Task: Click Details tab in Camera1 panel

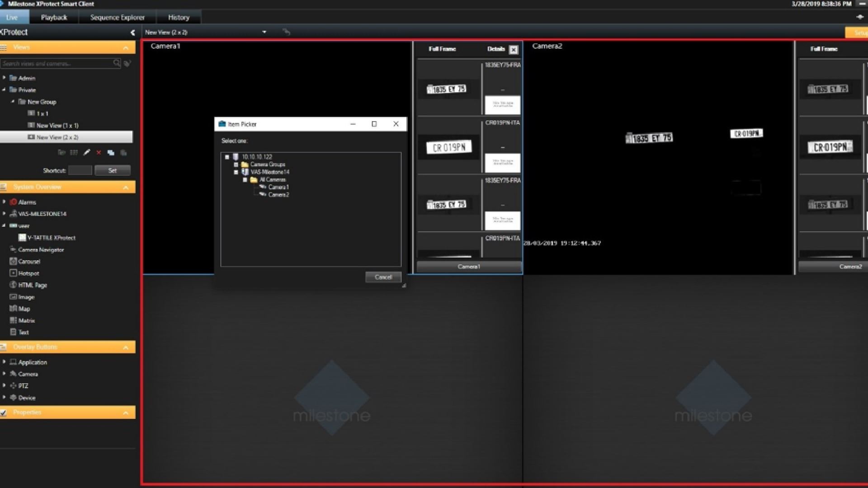Action: 496,49
